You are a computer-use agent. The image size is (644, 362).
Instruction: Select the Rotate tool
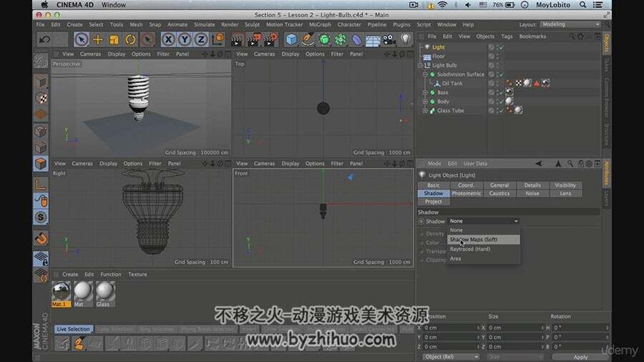(130, 39)
